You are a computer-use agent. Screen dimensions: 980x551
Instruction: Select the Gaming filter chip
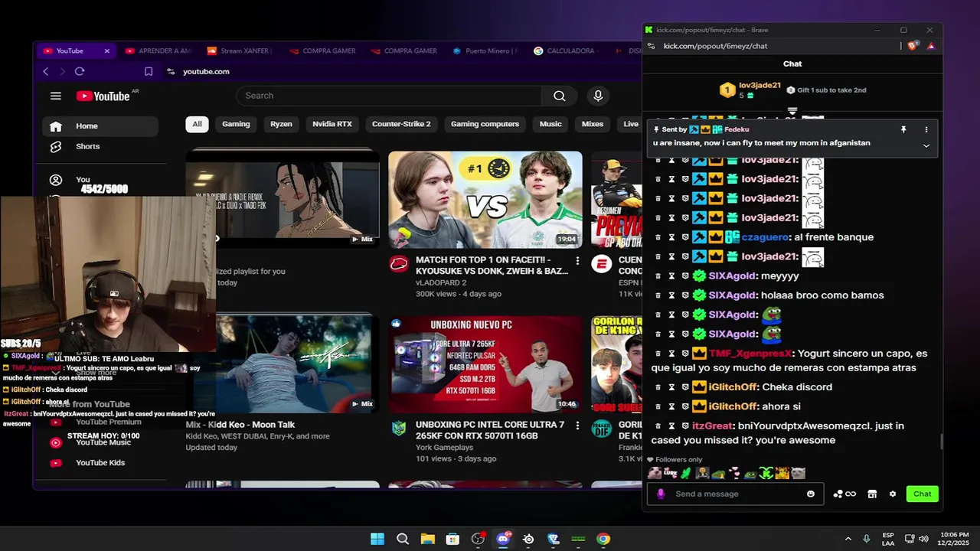236,124
